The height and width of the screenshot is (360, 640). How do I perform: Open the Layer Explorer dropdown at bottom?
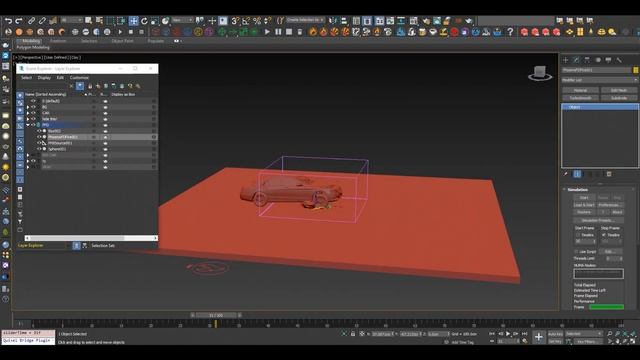(x=42, y=245)
